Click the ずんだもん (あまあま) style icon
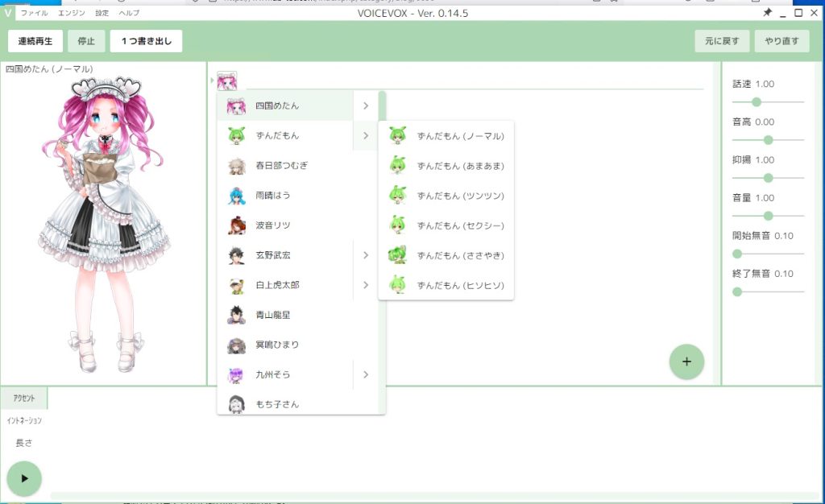Viewport: 825px width, 504px height. [398, 166]
